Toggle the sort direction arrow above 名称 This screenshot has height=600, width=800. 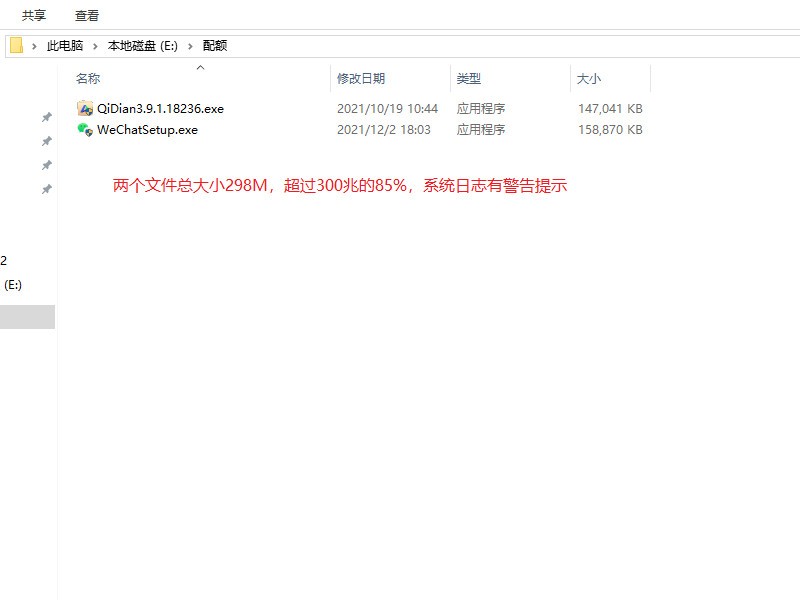pos(201,67)
